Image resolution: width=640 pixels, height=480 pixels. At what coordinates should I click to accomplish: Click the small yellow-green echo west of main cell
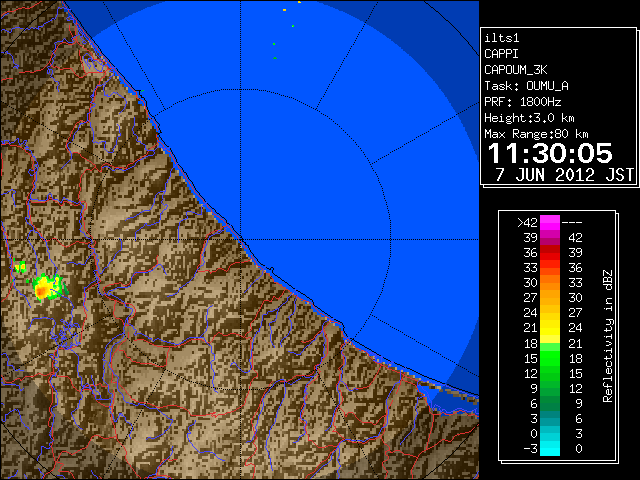tap(19, 266)
